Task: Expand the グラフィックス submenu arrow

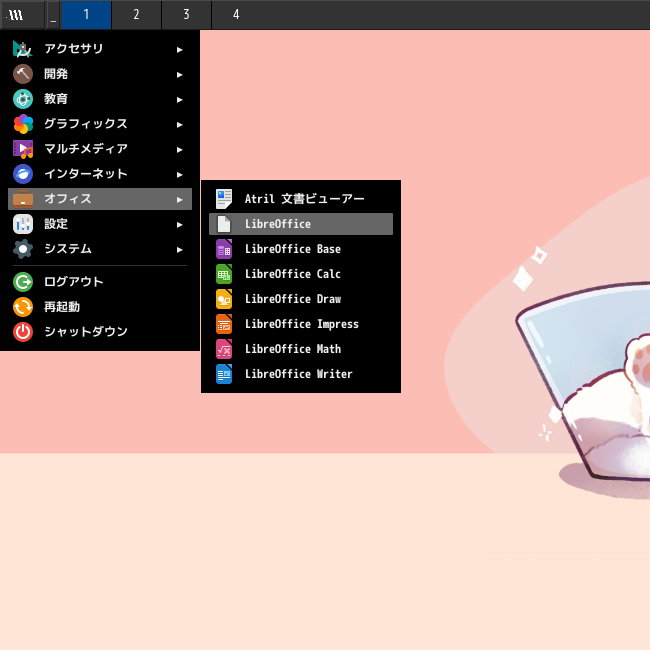Action: [x=179, y=124]
